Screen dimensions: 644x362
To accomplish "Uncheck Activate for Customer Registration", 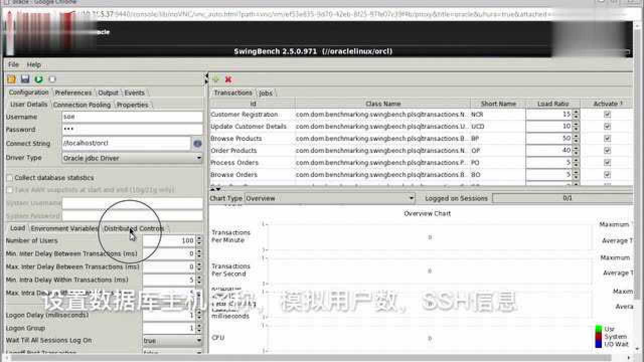I will point(607,115).
